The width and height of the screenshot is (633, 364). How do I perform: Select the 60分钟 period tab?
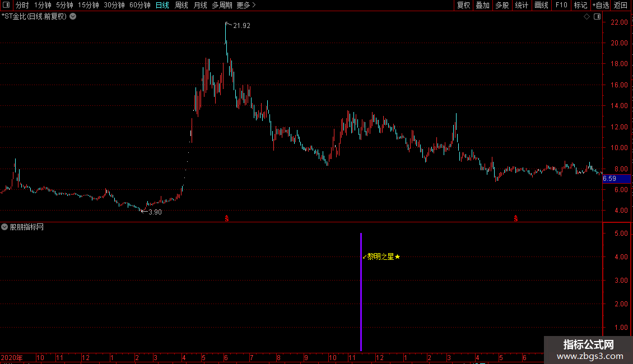click(x=140, y=5)
